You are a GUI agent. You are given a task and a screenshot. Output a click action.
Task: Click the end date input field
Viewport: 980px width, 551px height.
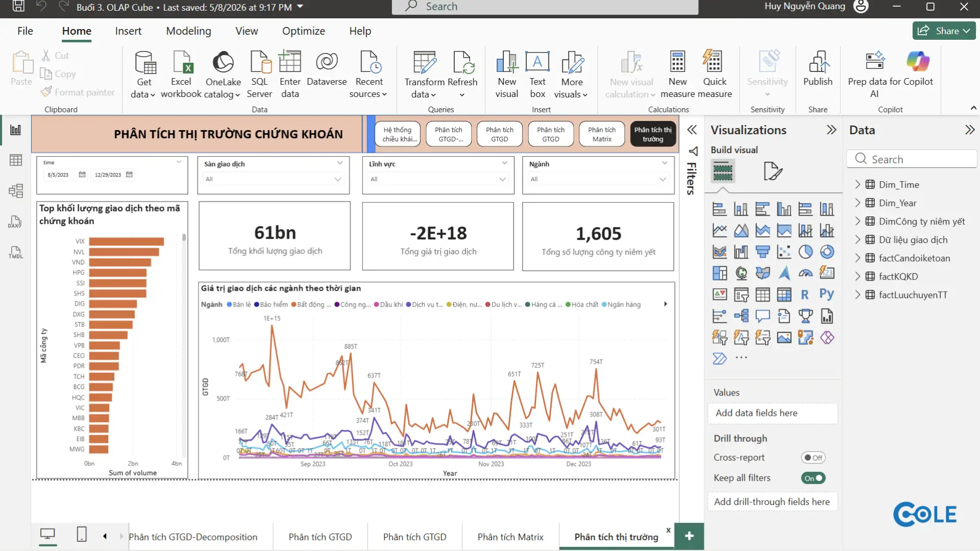click(x=108, y=174)
